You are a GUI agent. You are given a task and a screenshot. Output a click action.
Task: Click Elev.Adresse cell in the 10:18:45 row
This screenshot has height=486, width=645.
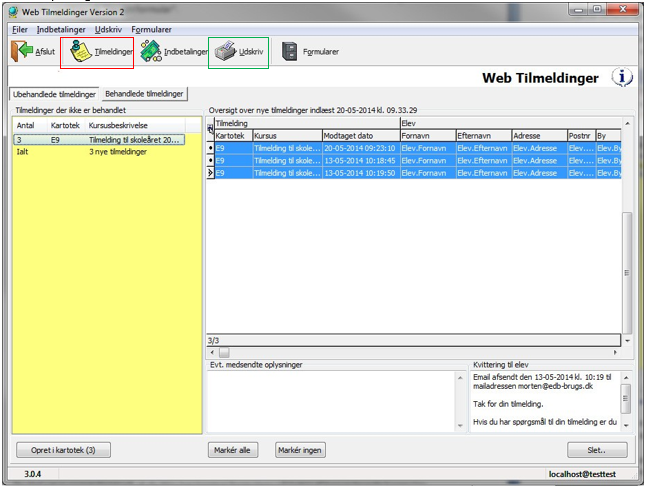[539, 160]
